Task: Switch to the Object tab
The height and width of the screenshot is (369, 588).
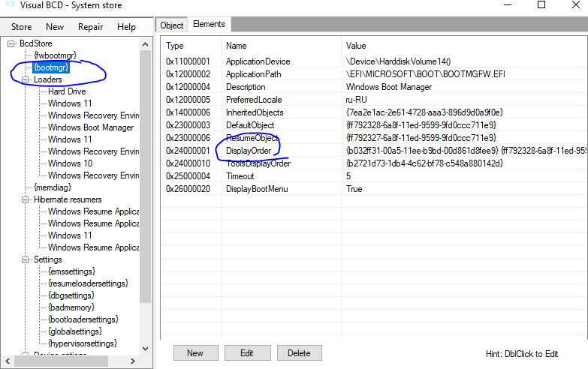Action: click(x=172, y=25)
